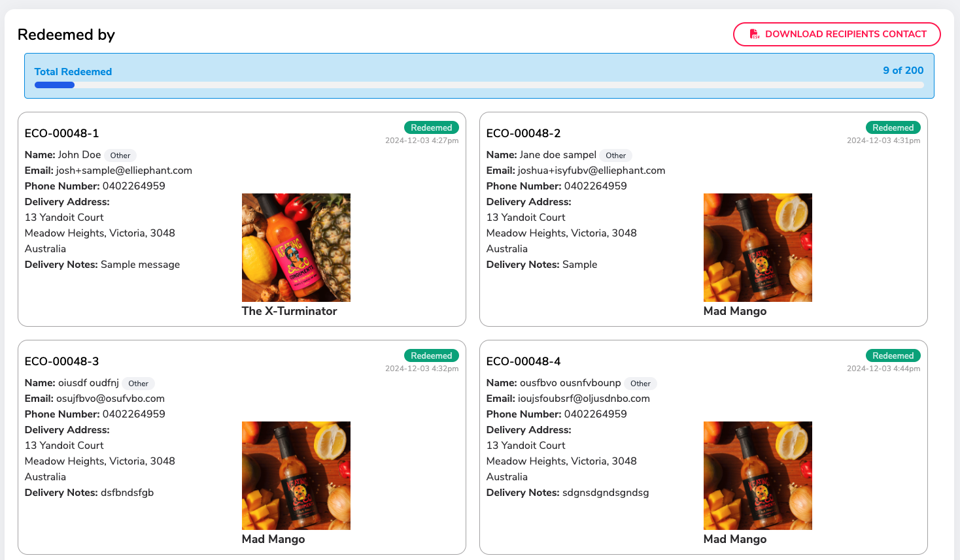Viewport: 960px width, 560px height.
Task: Click Redeemed badge on ECO-00048-3
Action: (432, 355)
